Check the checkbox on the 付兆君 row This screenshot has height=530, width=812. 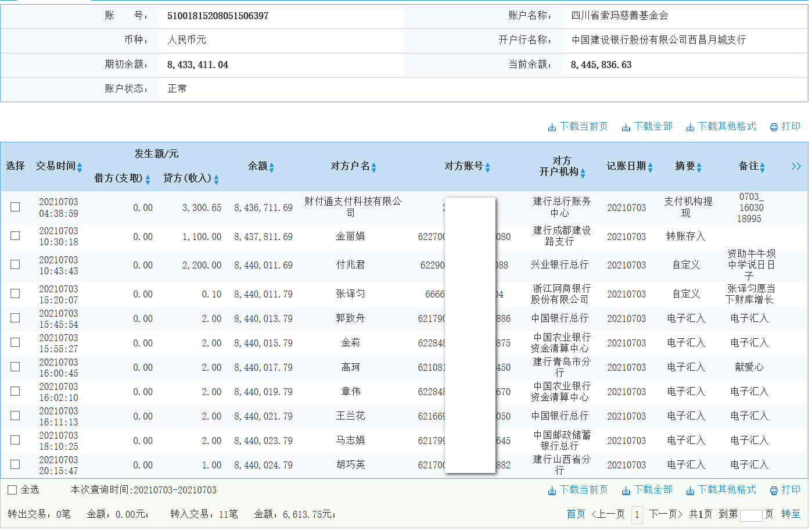pos(15,264)
